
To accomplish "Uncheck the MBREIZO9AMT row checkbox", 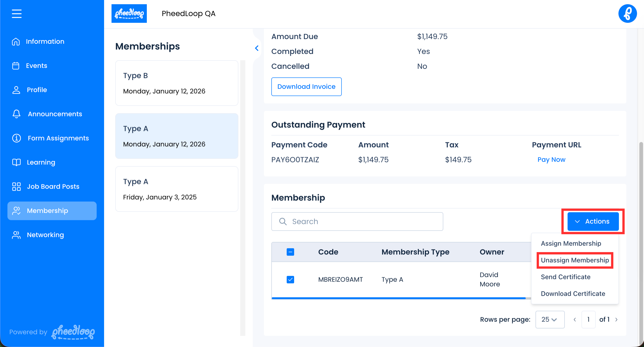I will pyautogui.click(x=290, y=280).
